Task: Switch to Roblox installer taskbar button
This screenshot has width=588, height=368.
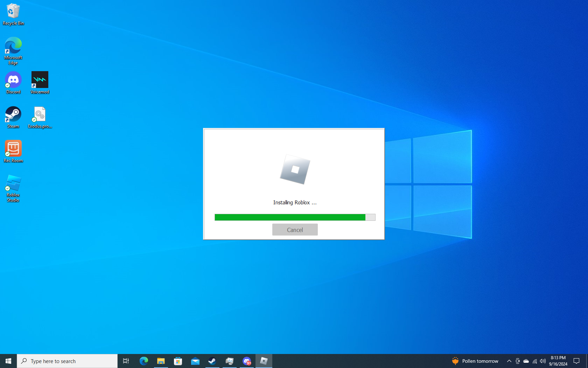Action: [x=264, y=361]
